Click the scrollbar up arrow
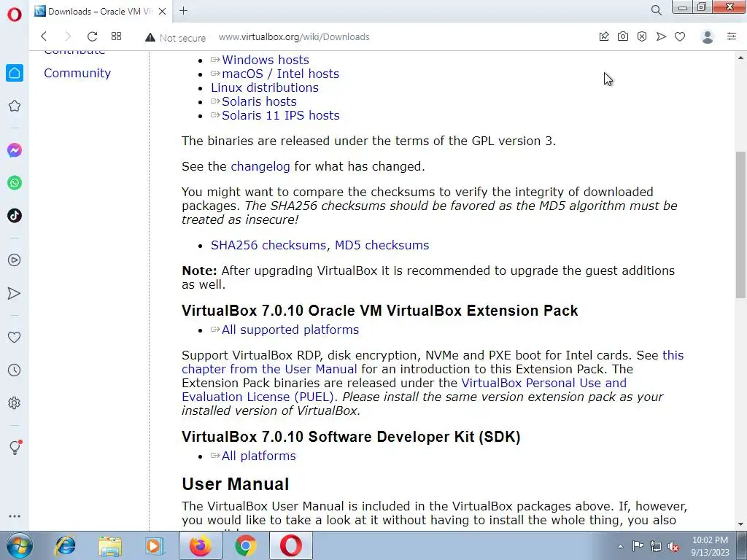 coord(740,57)
